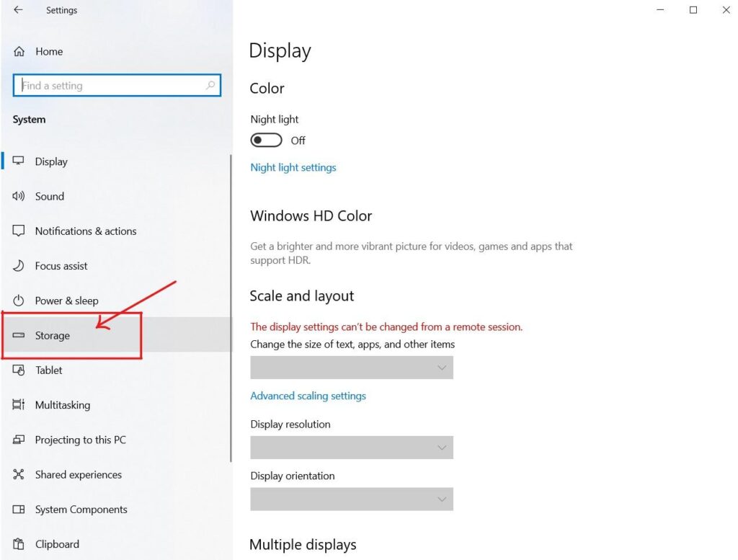Screen dimensions: 738x560
Task: Click the magnifier icon in the search box
Action: (210, 85)
